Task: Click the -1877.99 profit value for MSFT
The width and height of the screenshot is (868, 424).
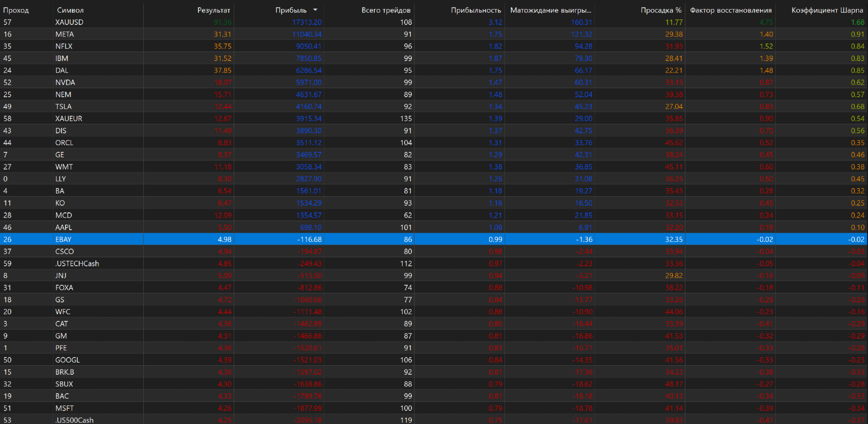Action: point(307,408)
